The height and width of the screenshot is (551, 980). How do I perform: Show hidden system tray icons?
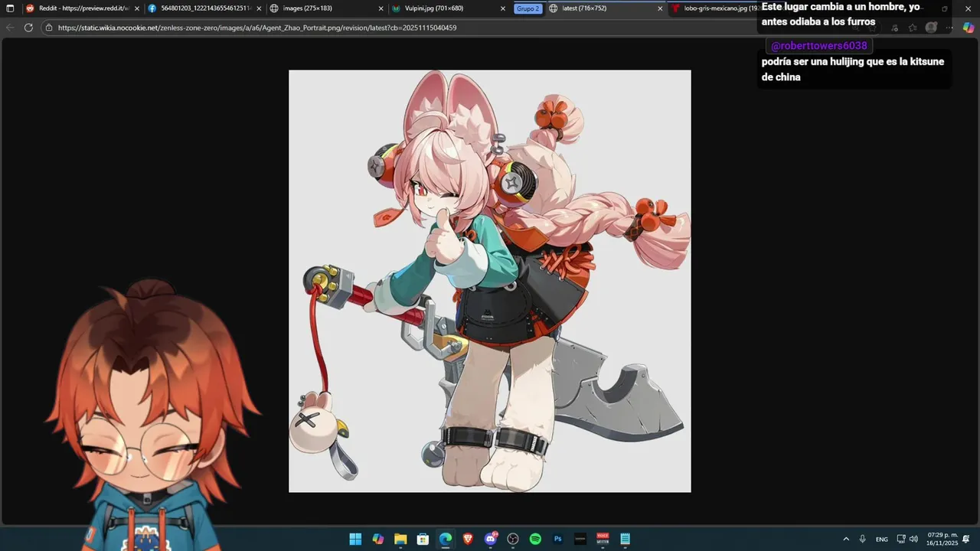(846, 539)
